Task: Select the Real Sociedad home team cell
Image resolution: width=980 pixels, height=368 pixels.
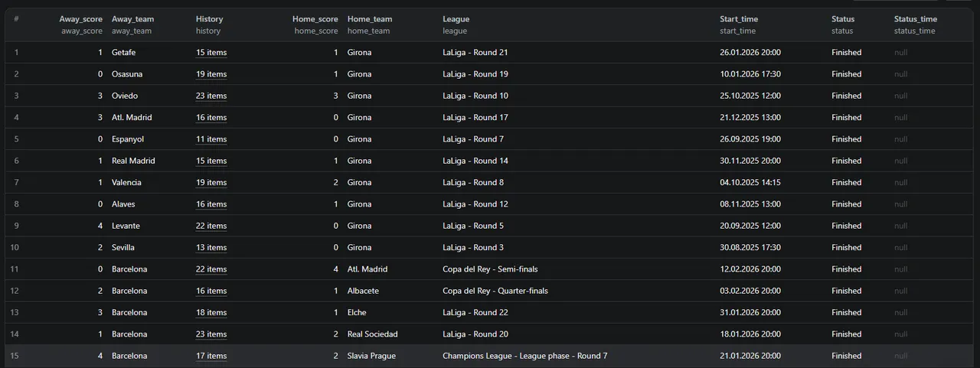Action: coord(372,334)
